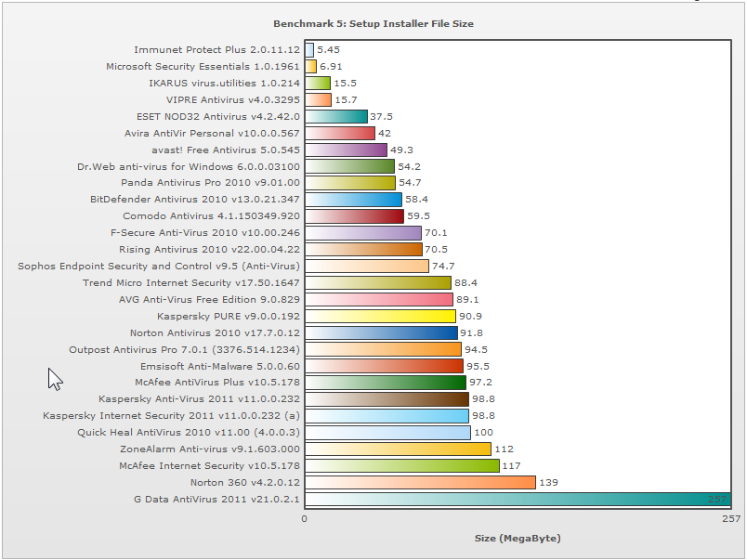Viewport: 747px width, 560px height.
Task: Click the chart title Benchmark 5: Setup Installer File Size
Action: [x=373, y=24]
